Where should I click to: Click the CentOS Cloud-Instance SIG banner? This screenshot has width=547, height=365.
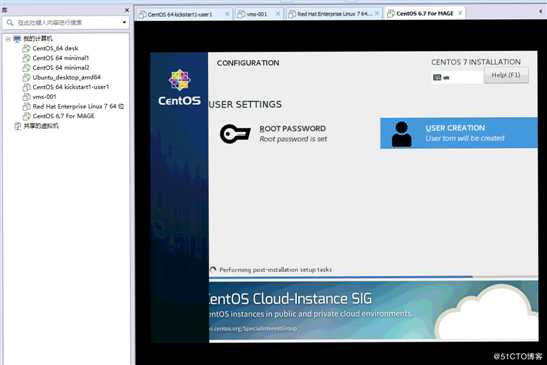[373, 310]
